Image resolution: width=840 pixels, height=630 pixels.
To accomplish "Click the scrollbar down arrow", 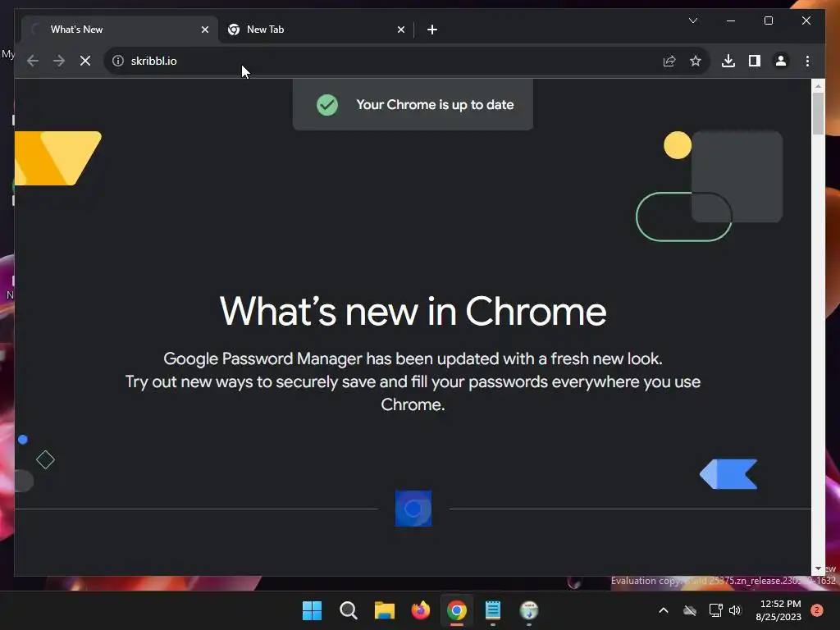I will pos(818,568).
